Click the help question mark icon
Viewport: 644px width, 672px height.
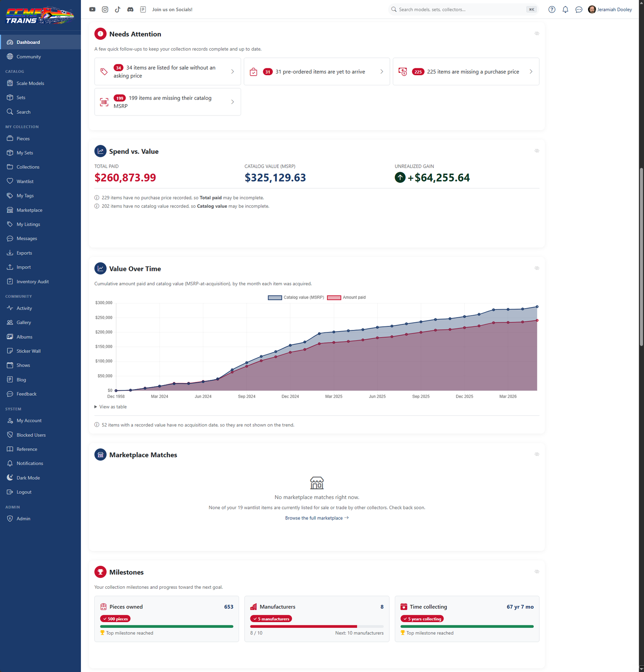click(552, 10)
